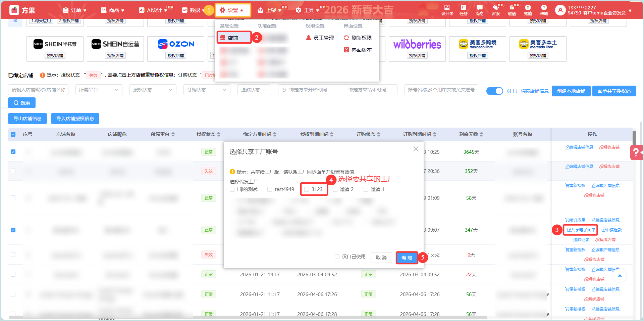The image size is (644, 321).
Task: Sort by the 授权到期时间 column arrows
Action: (x=332, y=134)
